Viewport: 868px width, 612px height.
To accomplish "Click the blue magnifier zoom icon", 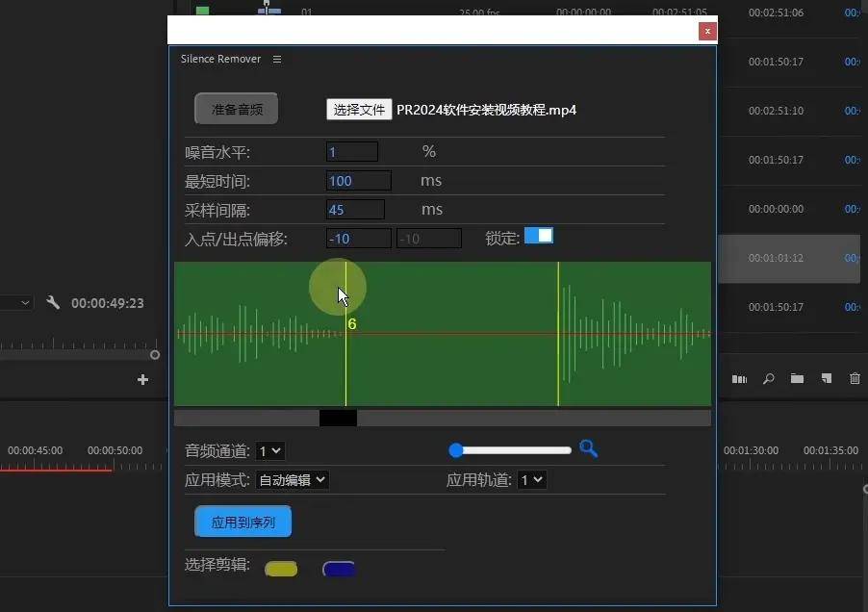I will coord(588,448).
